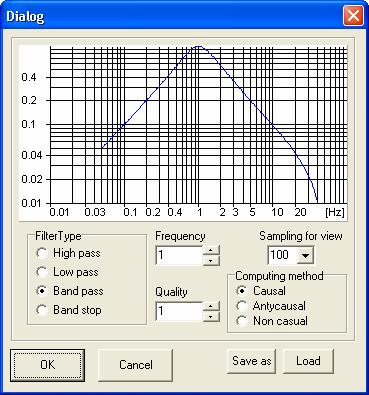Click the Cancel button
The height and width of the screenshot is (395, 369).
pos(135,365)
